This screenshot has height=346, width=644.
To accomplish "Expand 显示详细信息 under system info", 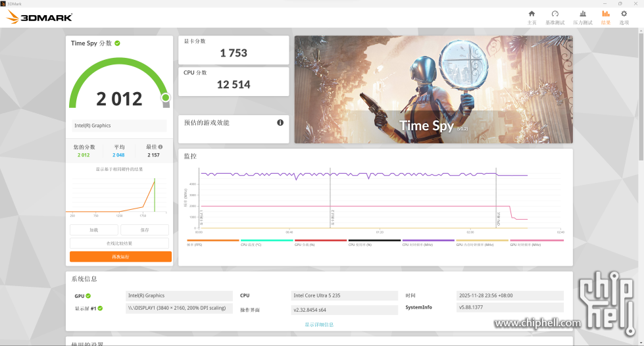I will tap(318, 324).
